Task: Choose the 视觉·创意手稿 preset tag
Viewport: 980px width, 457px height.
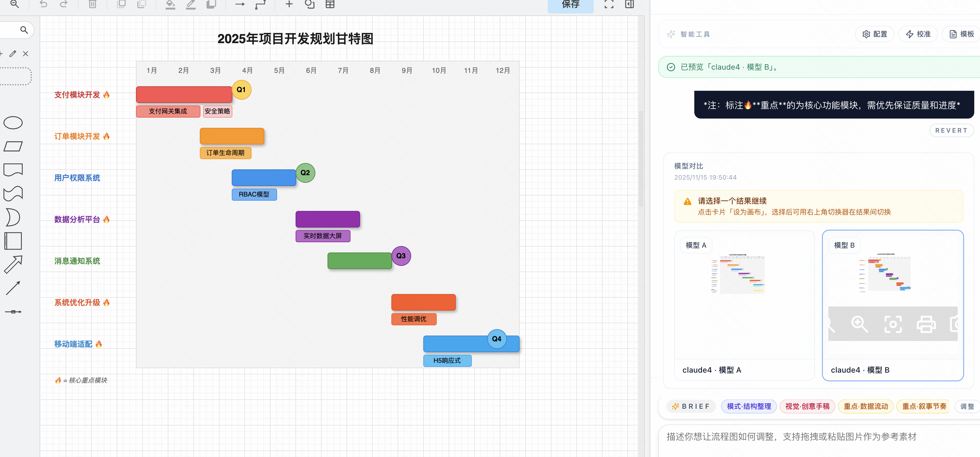Action: pos(807,407)
